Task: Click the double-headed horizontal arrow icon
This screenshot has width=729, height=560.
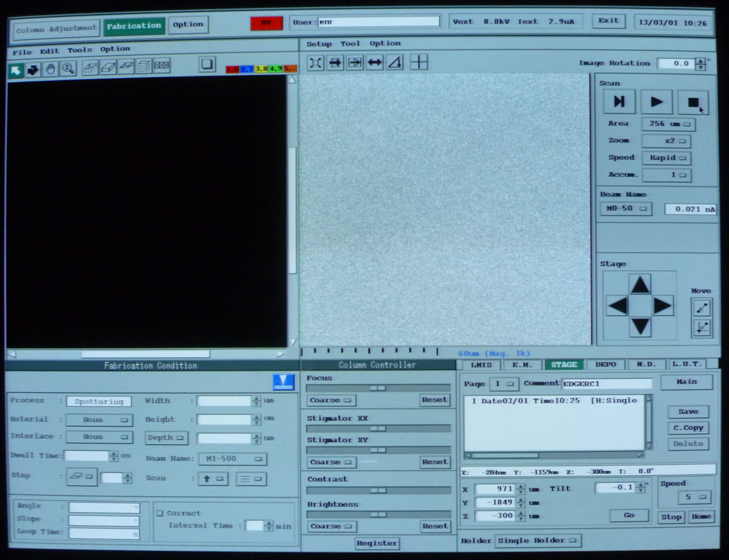Action: coord(375,63)
